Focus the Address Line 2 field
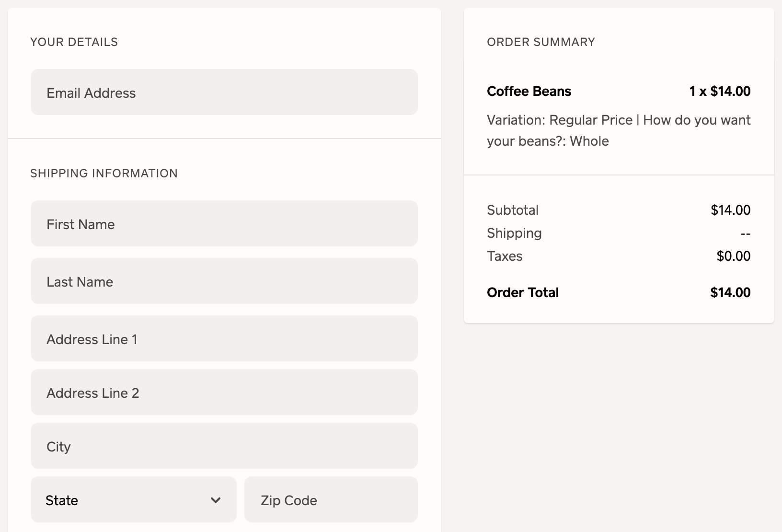Image resolution: width=782 pixels, height=532 pixels. (x=224, y=393)
